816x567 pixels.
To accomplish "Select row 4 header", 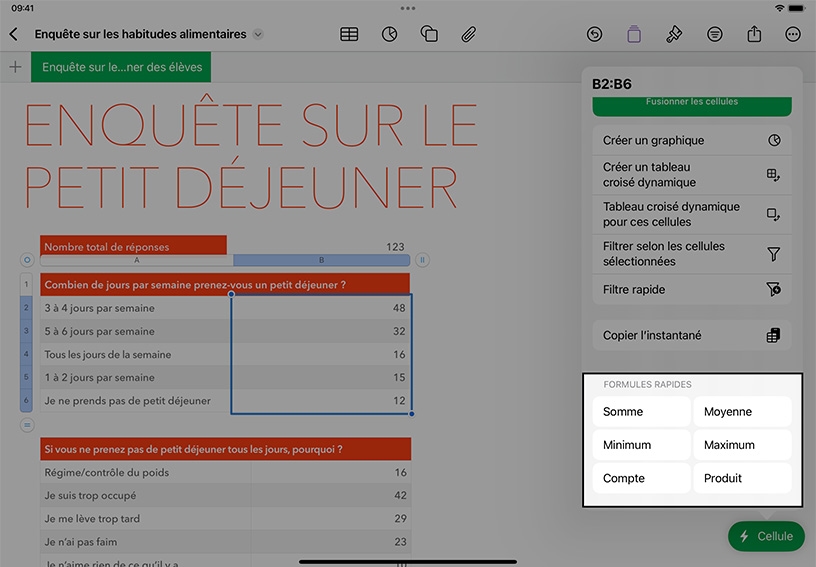I will click(26, 354).
